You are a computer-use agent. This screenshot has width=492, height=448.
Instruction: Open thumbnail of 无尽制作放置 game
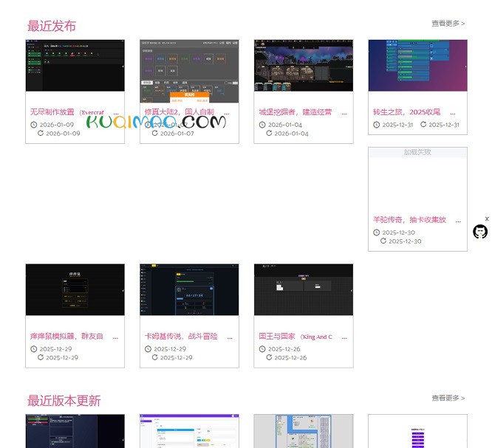tap(75, 66)
